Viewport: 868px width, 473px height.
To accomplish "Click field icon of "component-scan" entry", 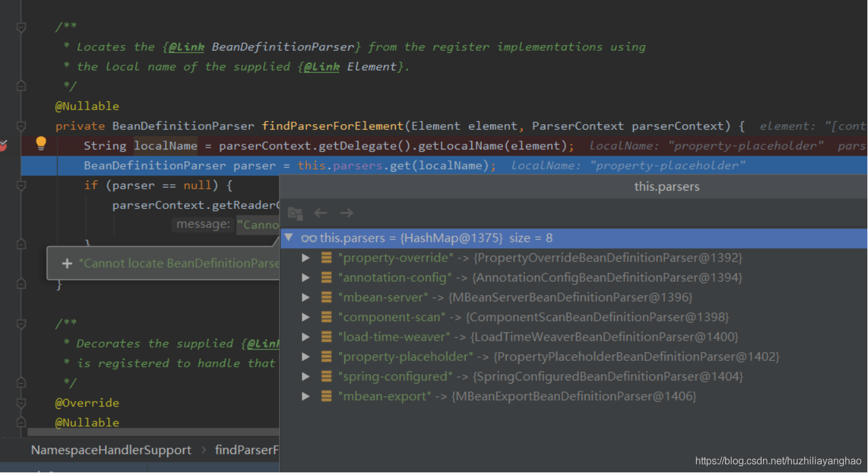I will [x=326, y=317].
